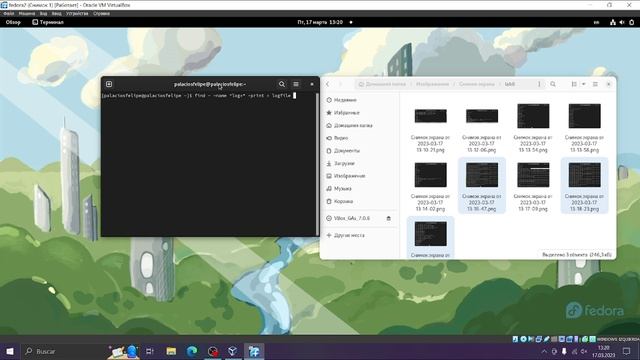Select screenshot thumbnail 13-12-06.png

(x=482, y=116)
